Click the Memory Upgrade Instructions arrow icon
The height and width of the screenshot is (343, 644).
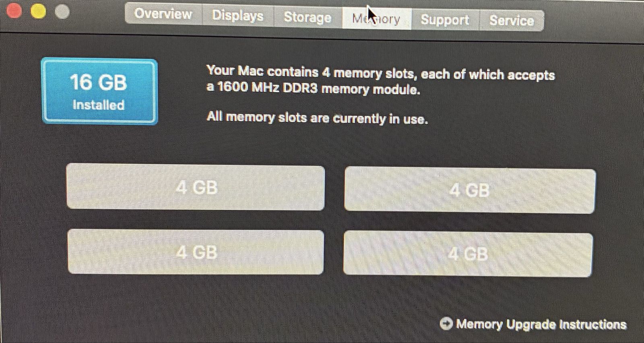coord(446,323)
